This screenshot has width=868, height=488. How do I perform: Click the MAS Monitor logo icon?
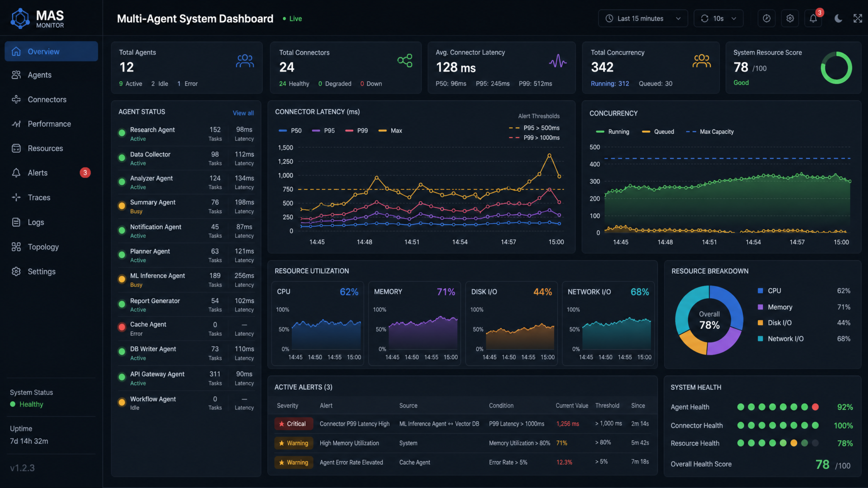click(20, 18)
